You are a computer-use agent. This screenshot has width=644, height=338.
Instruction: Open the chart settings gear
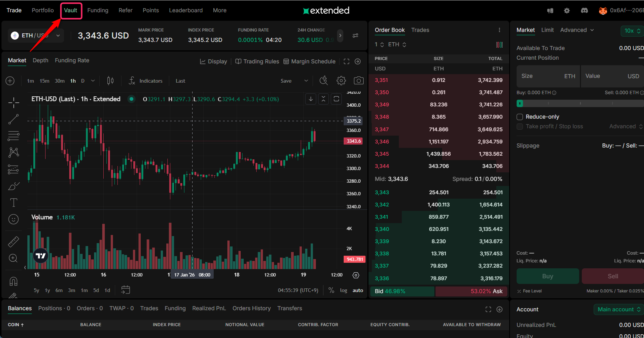[341, 81]
